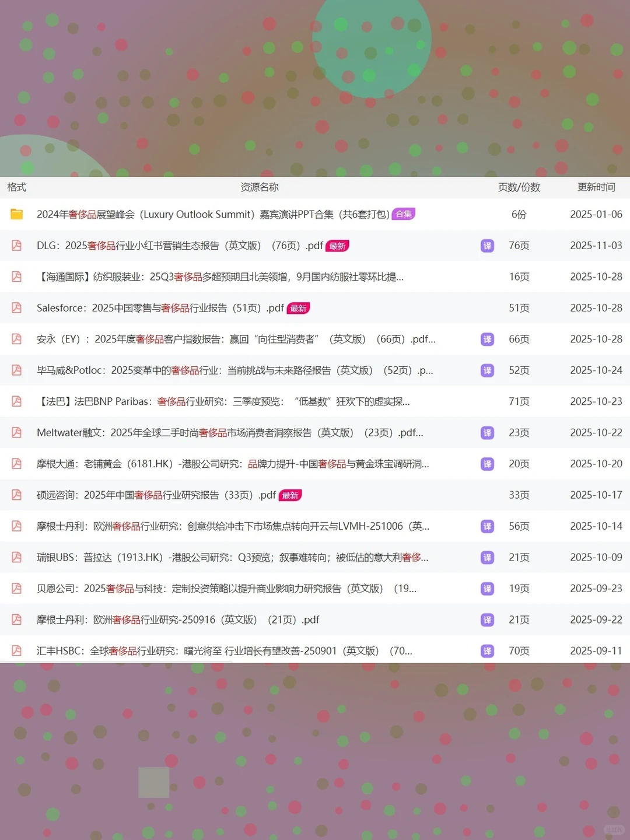Screen dimensions: 630x840
Task: Click the translate icon on the Meltwater融文 row
Action: coord(487,433)
